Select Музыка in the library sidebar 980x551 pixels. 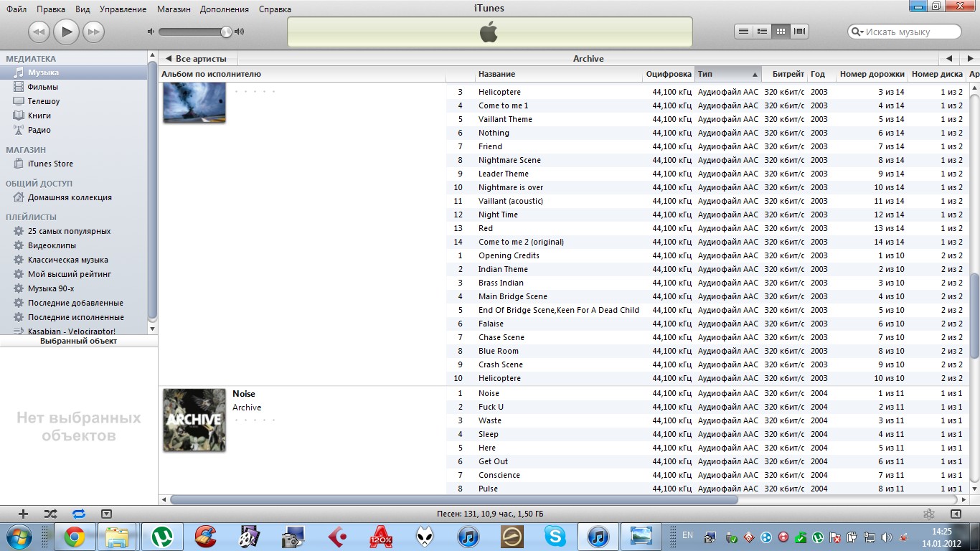[x=74, y=72]
